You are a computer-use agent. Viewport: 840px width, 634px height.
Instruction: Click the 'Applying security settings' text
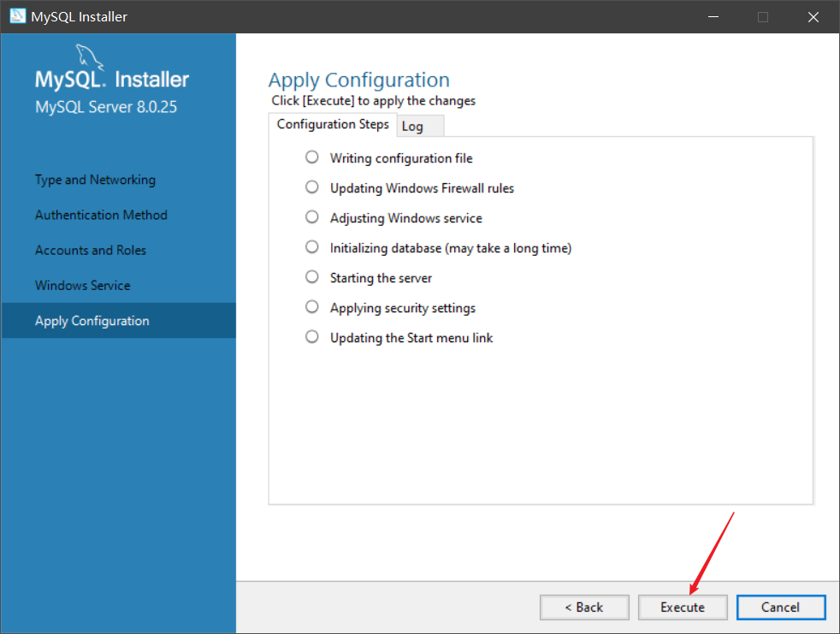(x=403, y=308)
